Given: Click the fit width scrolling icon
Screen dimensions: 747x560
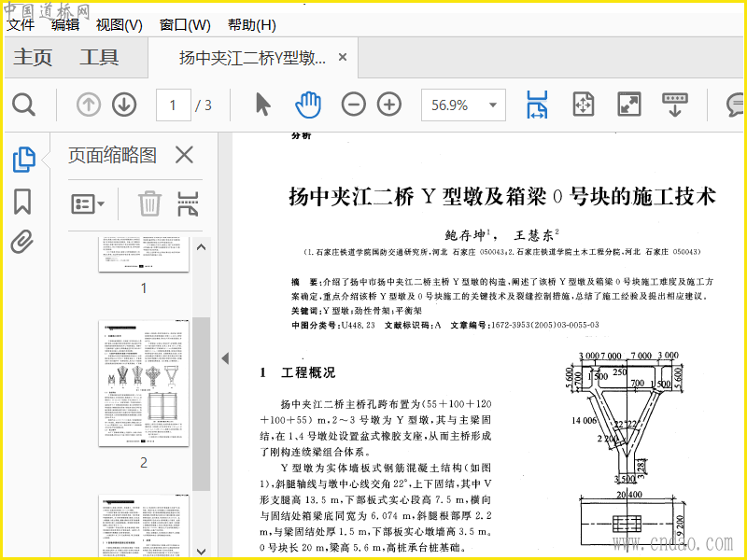Looking at the screenshot, I should (537, 105).
